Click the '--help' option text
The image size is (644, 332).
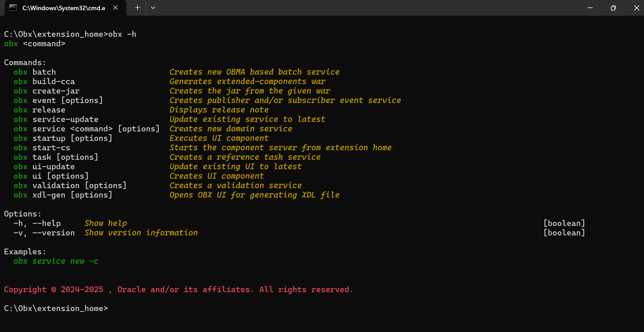coord(47,223)
